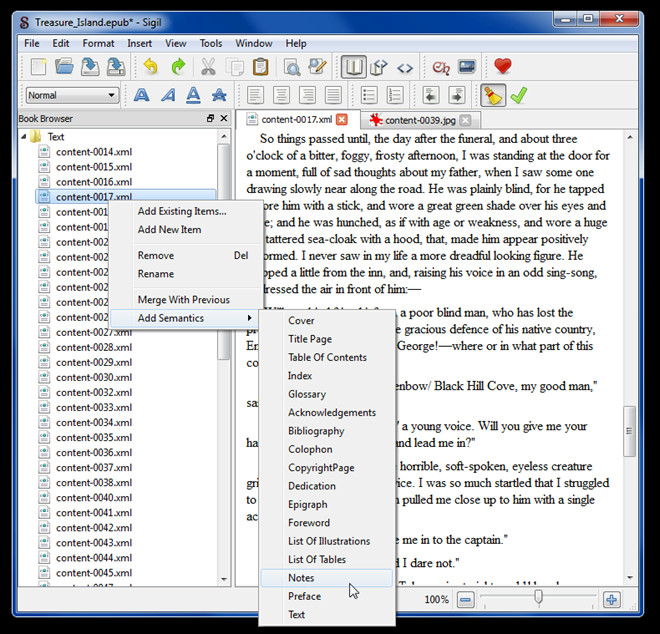660x634 pixels.
Task: Apply bold with the A icon
Action: click(x=142, y=95)
